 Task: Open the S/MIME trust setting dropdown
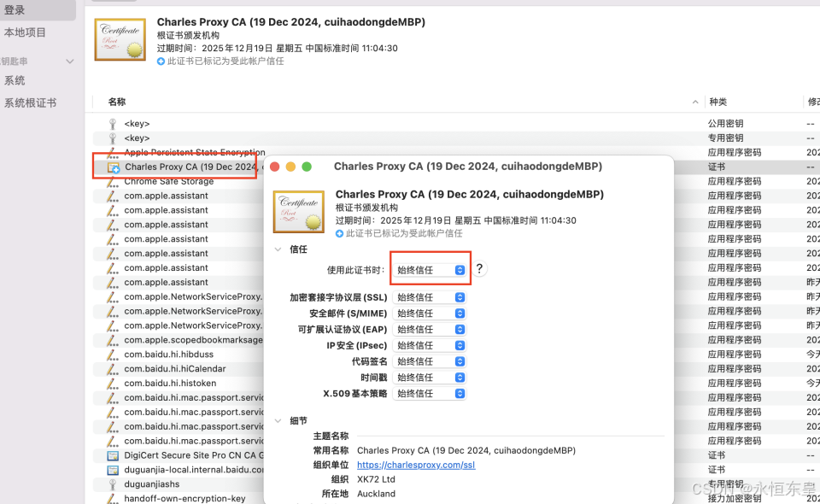[429, 314]
